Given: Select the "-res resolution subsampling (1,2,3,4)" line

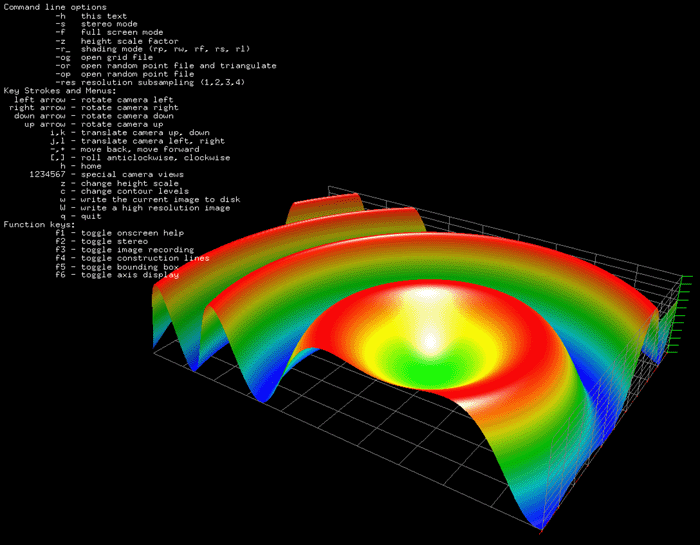Looking at the screenshot, I should 150,83.
